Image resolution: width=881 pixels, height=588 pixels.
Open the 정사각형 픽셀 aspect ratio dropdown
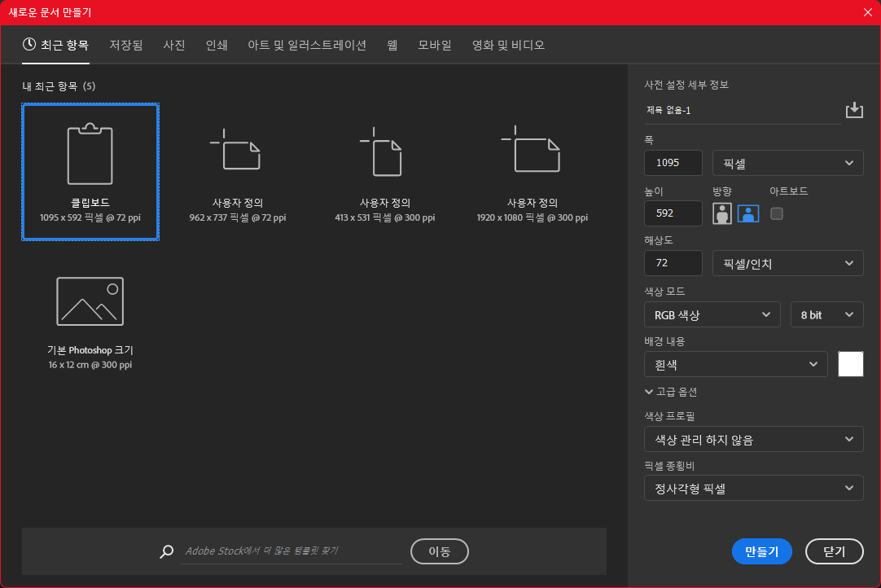click(753, 488)
